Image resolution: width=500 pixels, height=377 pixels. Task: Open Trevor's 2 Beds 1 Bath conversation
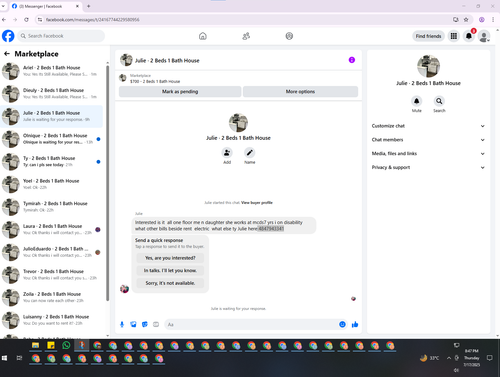pyautogui.click(x=52, y=275)
